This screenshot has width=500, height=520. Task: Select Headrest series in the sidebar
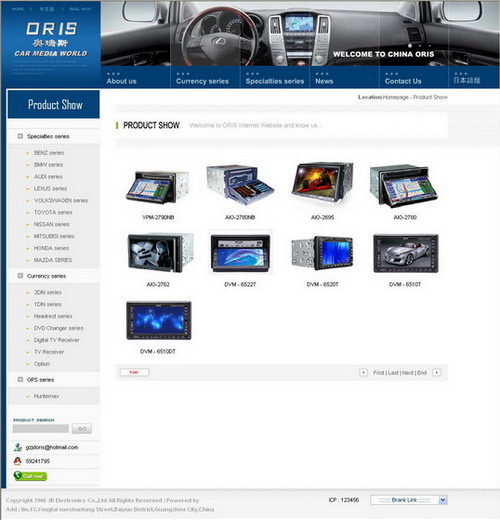point(53,316)
